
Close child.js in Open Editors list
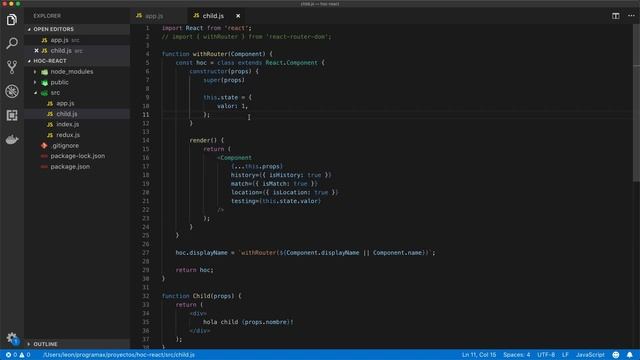click(x=36, y=51)
